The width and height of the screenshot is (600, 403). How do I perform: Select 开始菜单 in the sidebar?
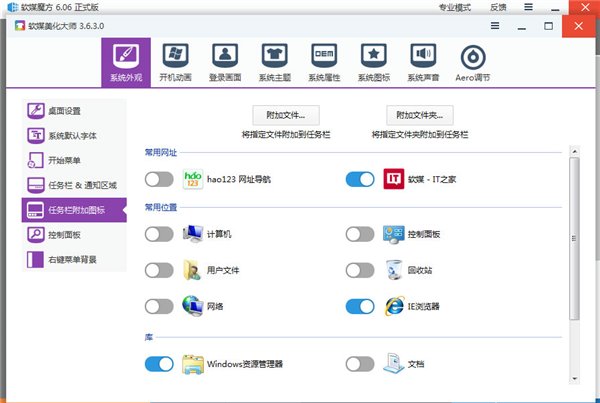point(74,160)
